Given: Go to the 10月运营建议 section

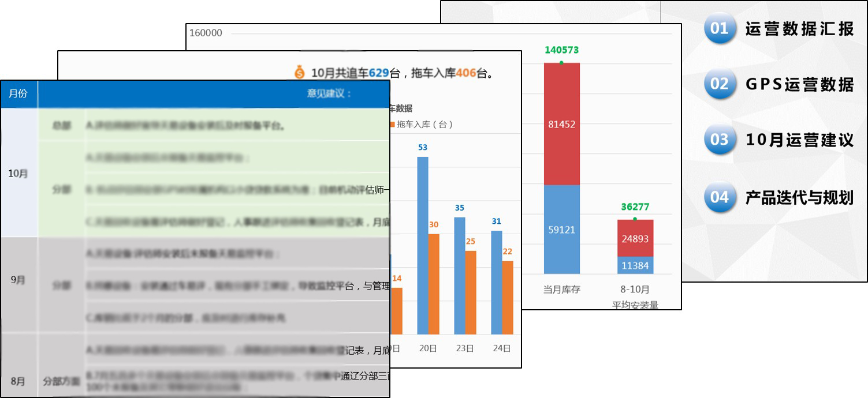Looking at the screenshot, I should coord(799,140).
